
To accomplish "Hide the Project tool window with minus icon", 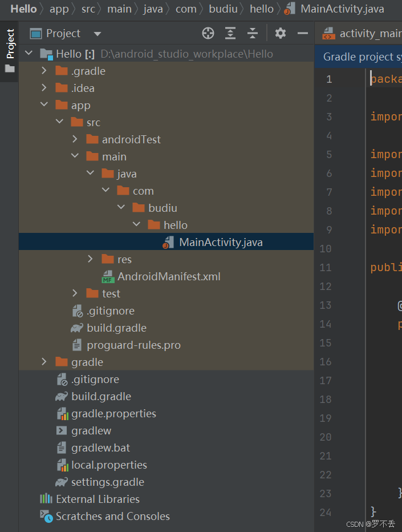I will (302, 33).
